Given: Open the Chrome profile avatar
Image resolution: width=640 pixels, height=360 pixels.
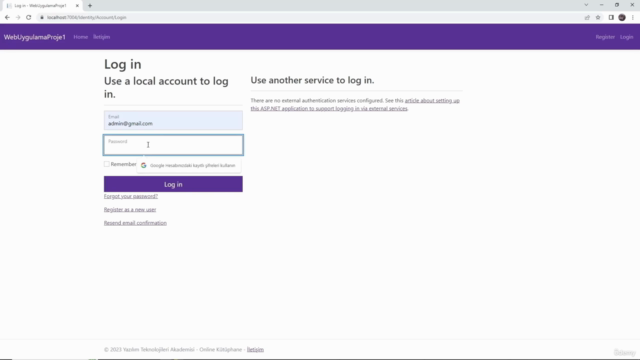Looking at the screenshot, I should pyautogui.click(x=622, y=18).
